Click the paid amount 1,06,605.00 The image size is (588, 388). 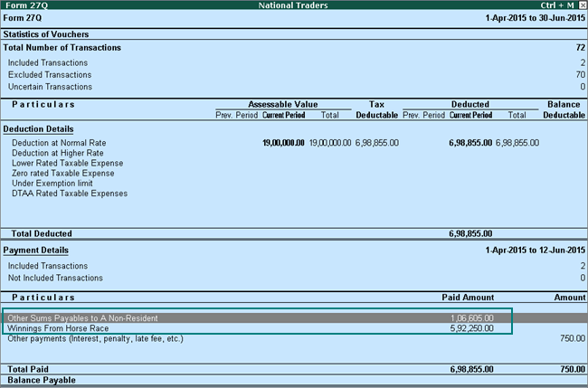[x=472, y=318]
